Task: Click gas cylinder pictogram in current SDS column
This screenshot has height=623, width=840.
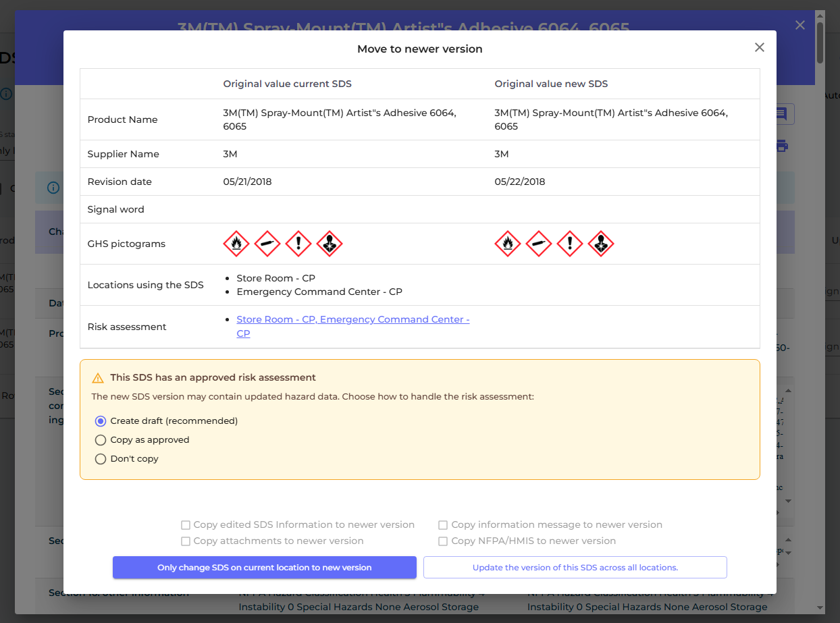Action: pyautogui.click(x=267, y=244)
